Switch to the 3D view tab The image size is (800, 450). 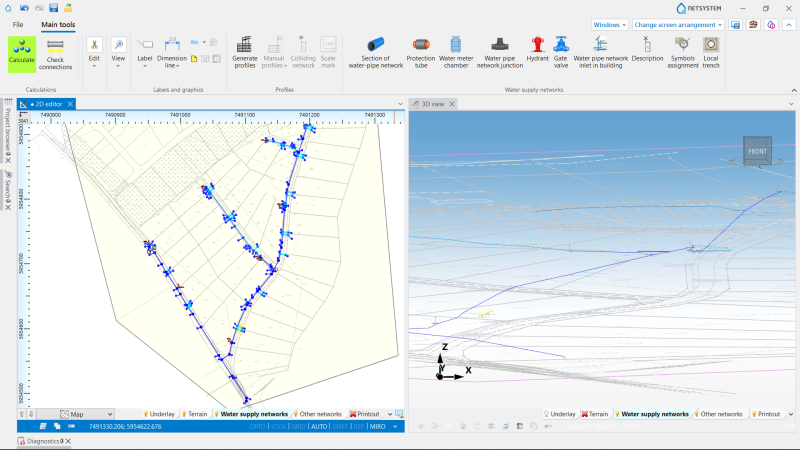click(433, 104)
